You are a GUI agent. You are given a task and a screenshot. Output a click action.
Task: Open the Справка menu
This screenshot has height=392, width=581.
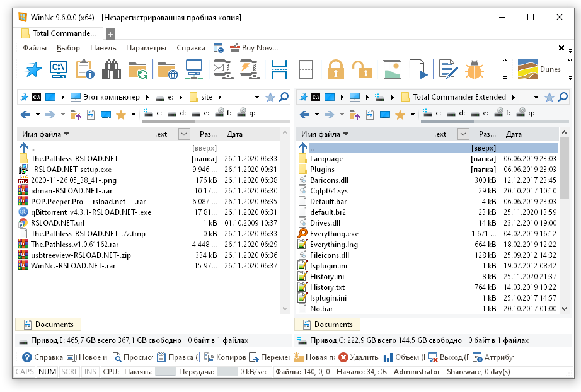[191, 48]
